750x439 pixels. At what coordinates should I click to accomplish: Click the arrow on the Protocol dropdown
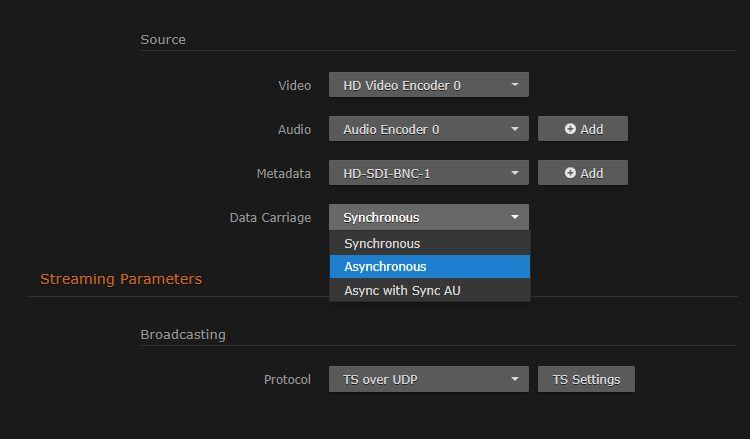514,379
